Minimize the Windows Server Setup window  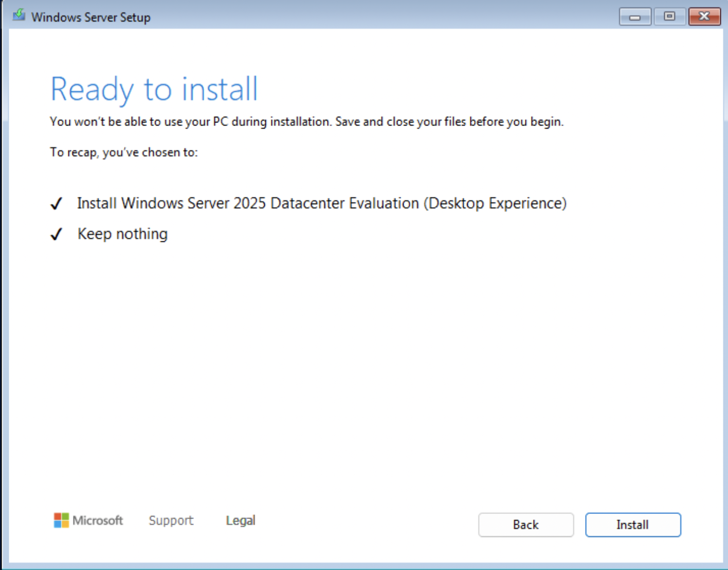634,16
